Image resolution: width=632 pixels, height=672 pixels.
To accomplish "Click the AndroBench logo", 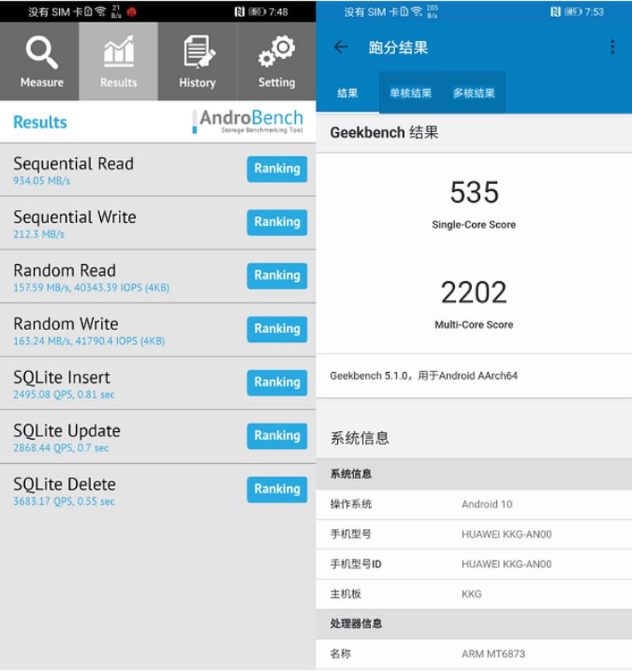I will [x=248, y=121].
